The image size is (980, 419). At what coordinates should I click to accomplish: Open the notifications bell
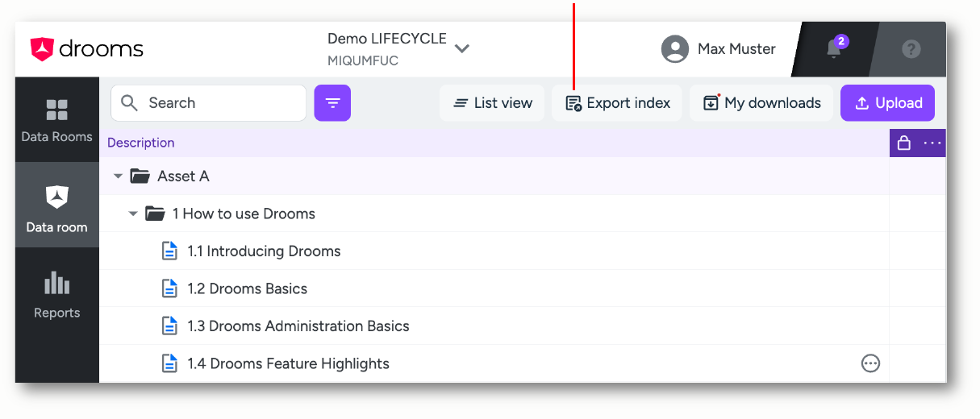[834, 49]
